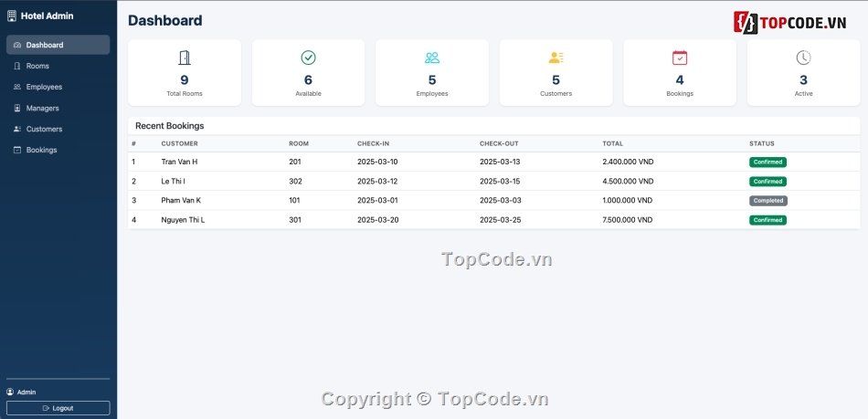
Task: Click the Employees people icon in sidebar
Action: click(x=17, y=87)
